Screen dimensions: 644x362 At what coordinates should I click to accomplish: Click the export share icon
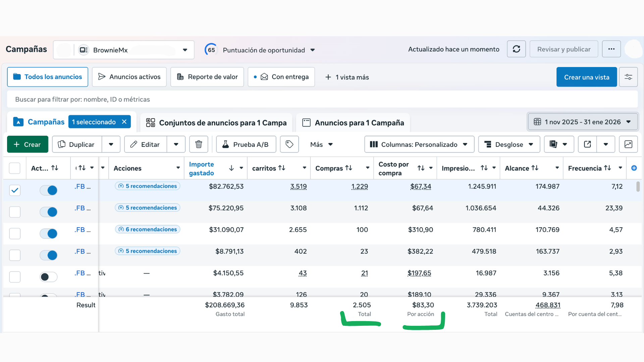tap(587, 144)
